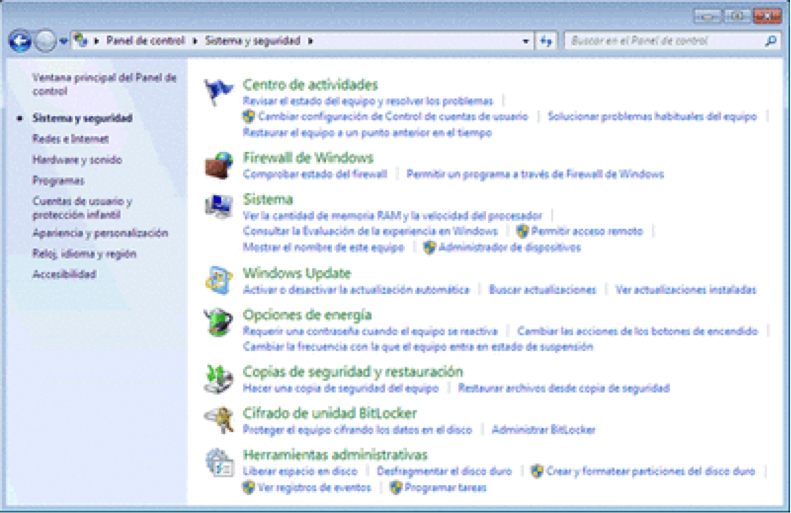Image resolution: width=791 pixels, height=513 pixels.
Task: Open the Centro de actividades heading
Action: click(310, 84)
